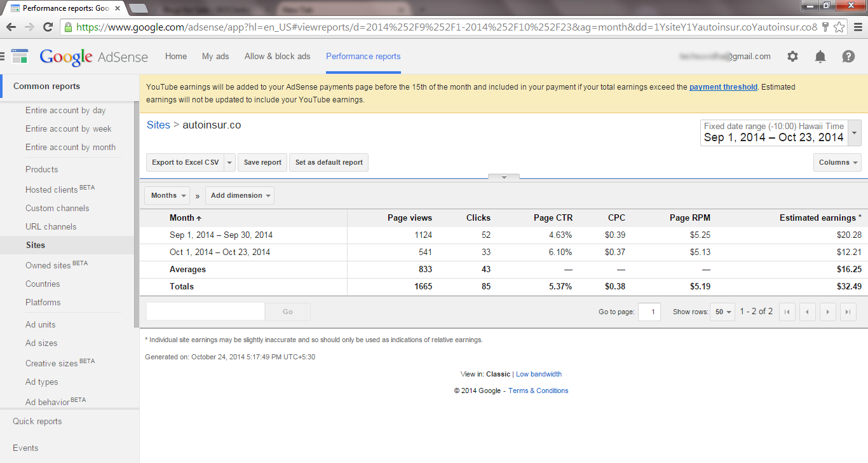Viewport: 868px width, 463px height.
Task: Open Entire account by month report
Action: click(x=71, y=147)
